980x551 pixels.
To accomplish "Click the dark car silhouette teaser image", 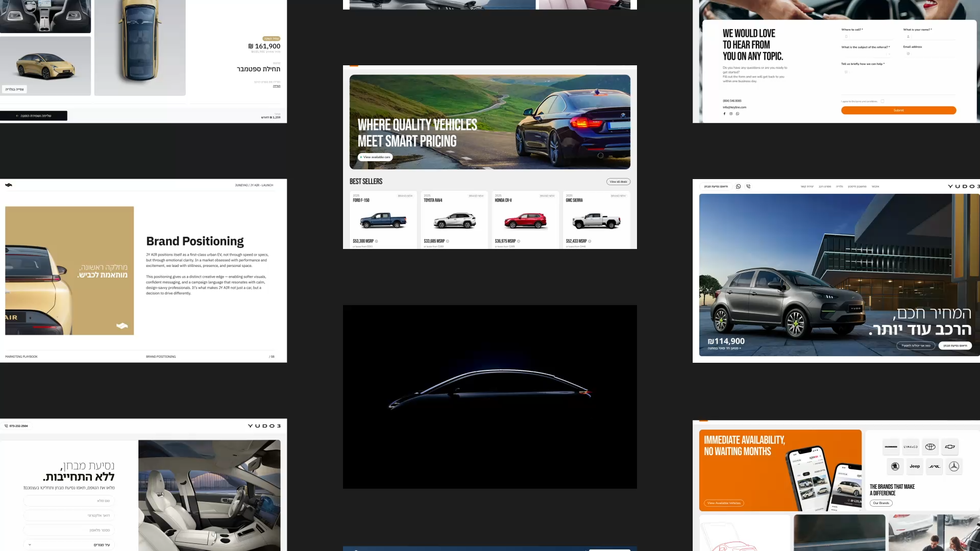I will point(490,397).
